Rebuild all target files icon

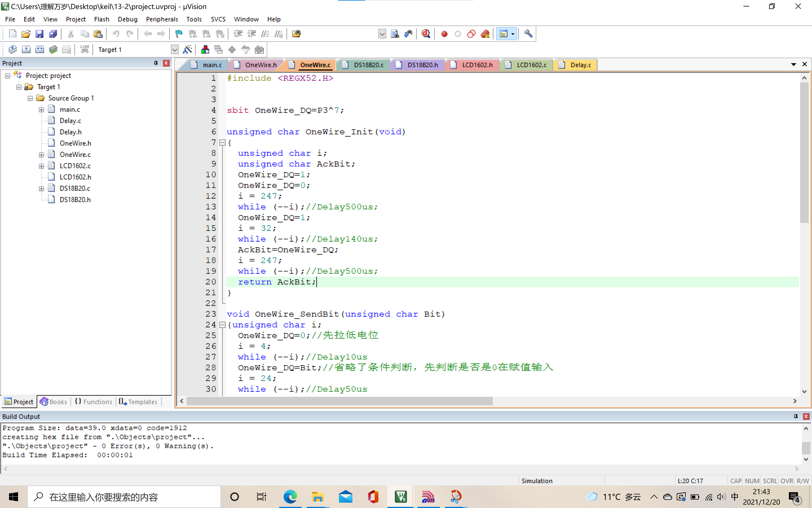point(39,49)
